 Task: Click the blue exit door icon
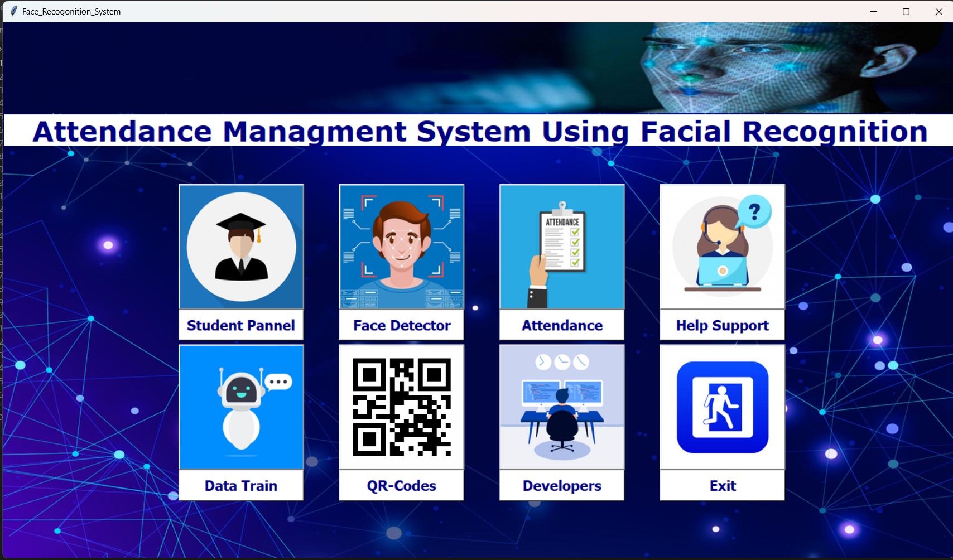click(x=722, y=407)
